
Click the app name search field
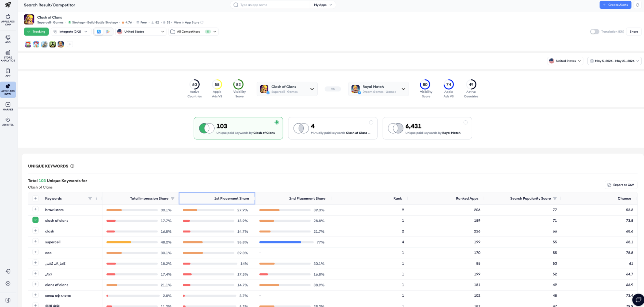tap(271, 5)
